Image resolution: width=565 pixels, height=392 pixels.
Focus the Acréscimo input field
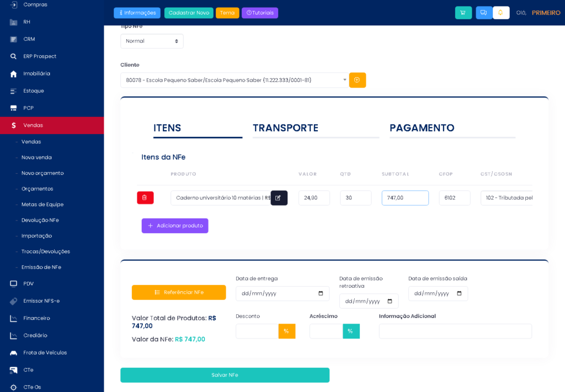pos(326,331)
